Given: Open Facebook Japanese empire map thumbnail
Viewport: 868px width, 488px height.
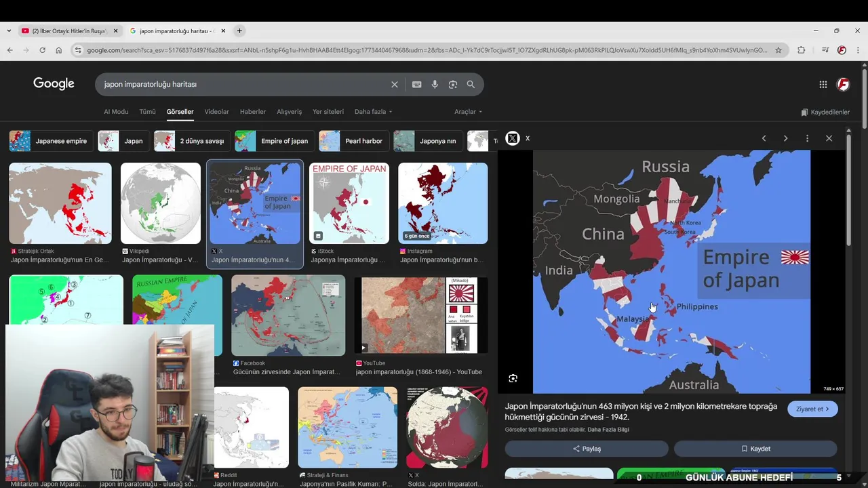Looking at the screenshot, I should click(x=288, y=315).
